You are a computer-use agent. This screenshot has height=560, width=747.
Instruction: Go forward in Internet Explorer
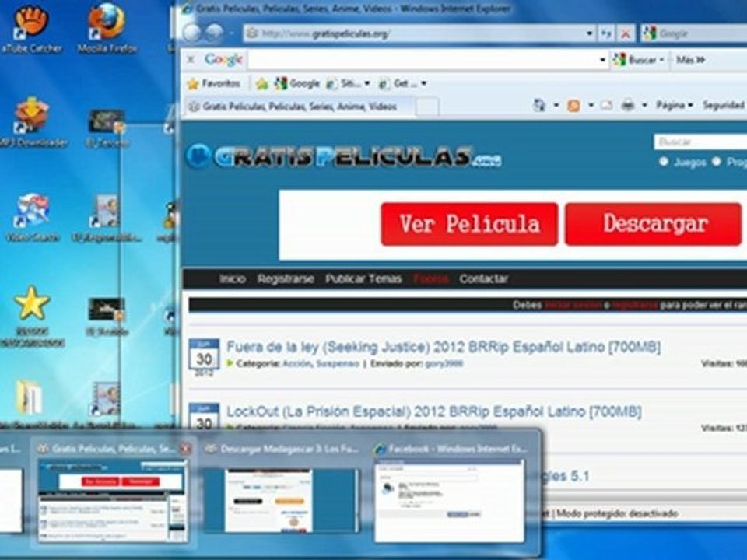click(x=215, y=33)
